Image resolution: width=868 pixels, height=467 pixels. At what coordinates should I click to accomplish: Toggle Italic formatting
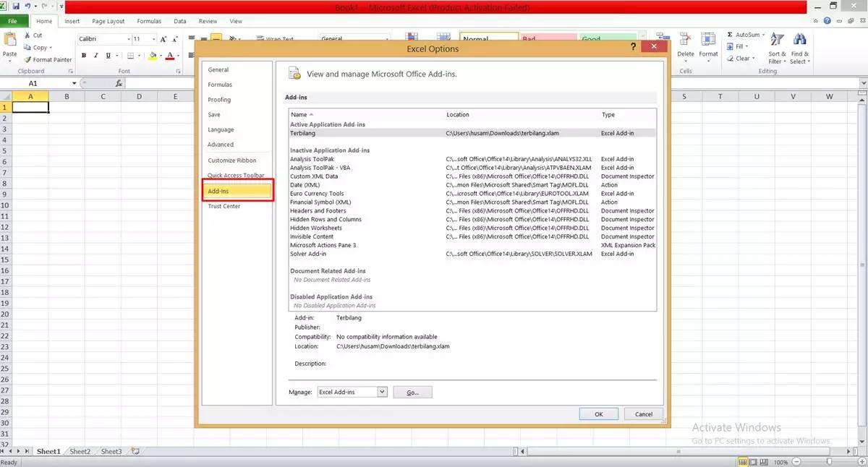(96, 56)
